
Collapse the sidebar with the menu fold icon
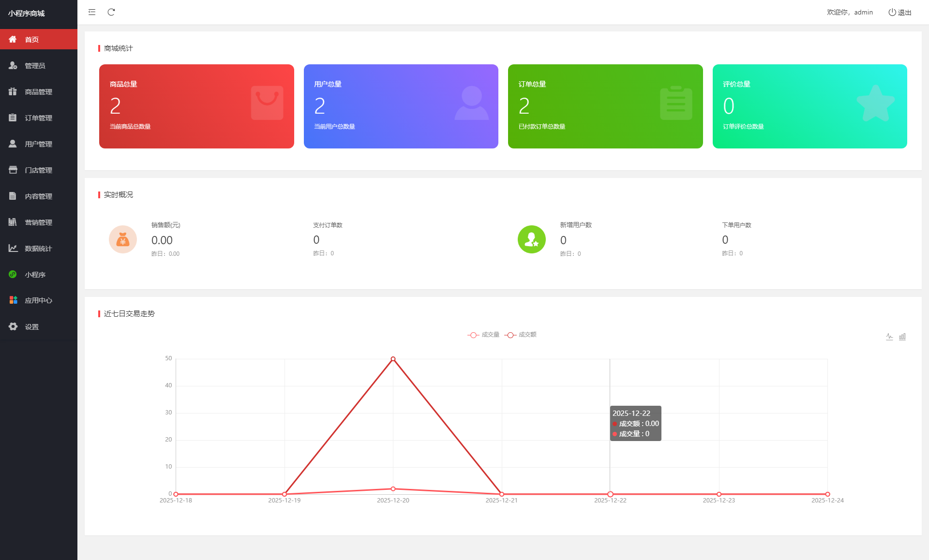coord(92,12)
